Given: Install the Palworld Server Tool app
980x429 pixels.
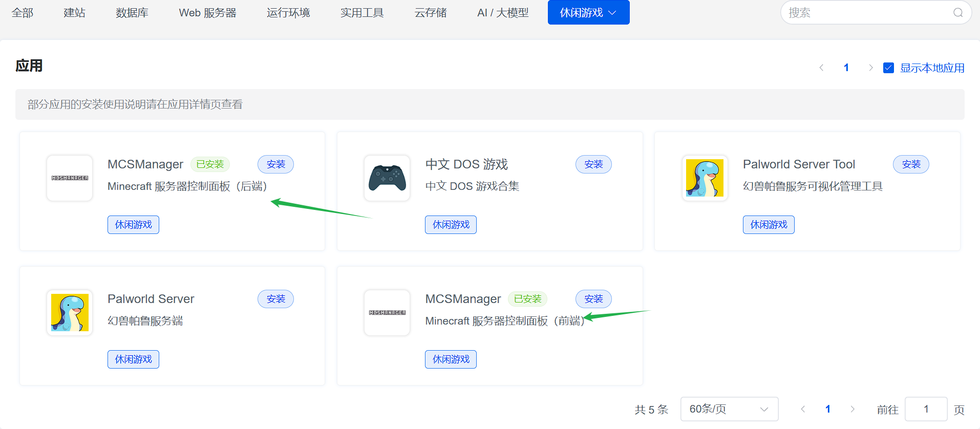Looking at the screenshot, I should pos(911,164).
